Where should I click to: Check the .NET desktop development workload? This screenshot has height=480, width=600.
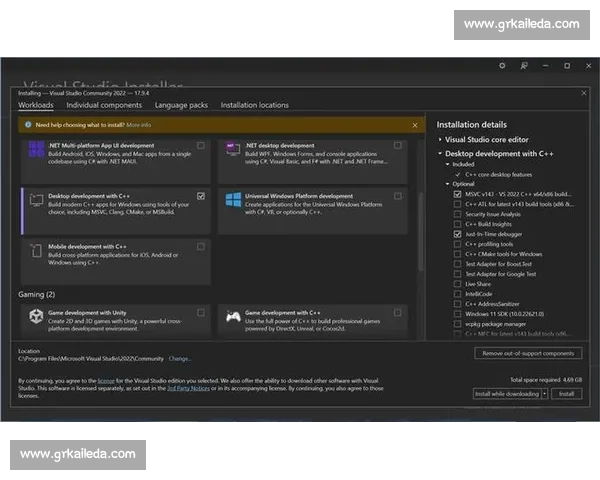tap(398, 145)
